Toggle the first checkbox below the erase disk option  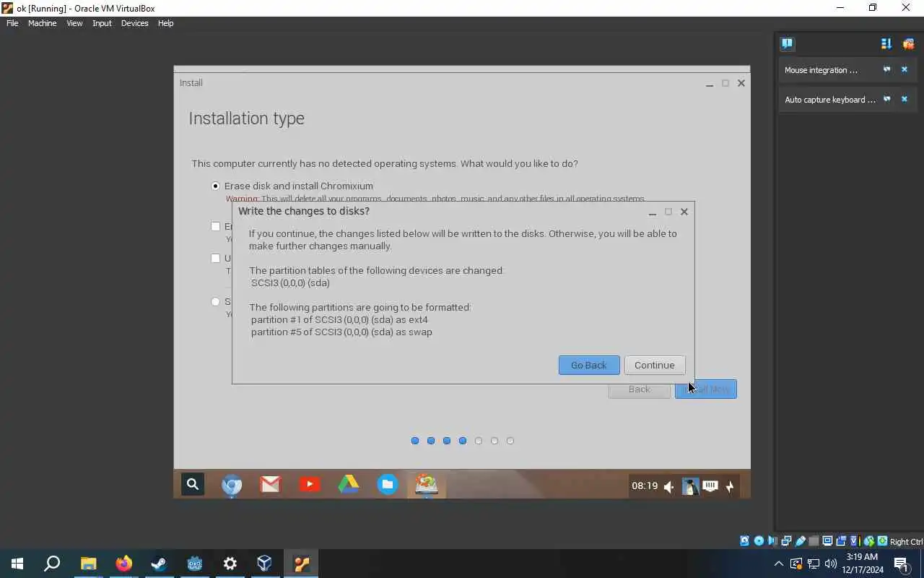(x=215, y=226)
